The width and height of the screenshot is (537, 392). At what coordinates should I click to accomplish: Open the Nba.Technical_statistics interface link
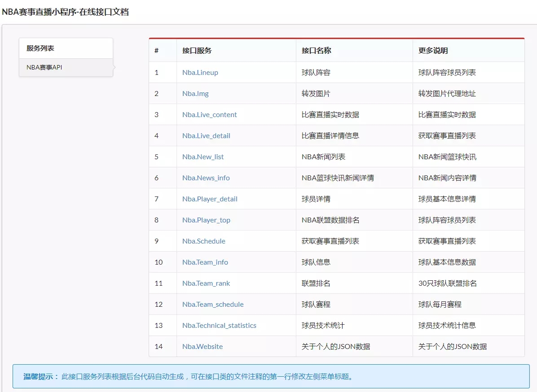tap(219, 326)
